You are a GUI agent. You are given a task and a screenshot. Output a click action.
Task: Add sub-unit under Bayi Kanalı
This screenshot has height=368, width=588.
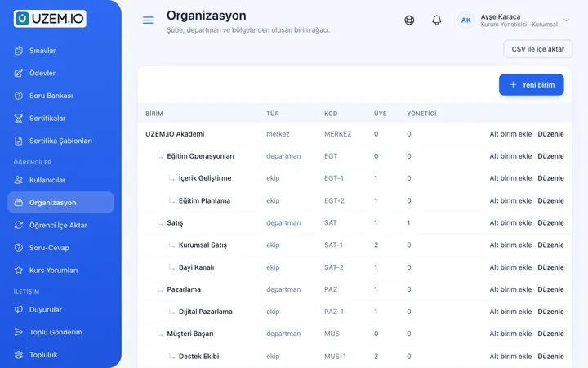click(510, 267)
